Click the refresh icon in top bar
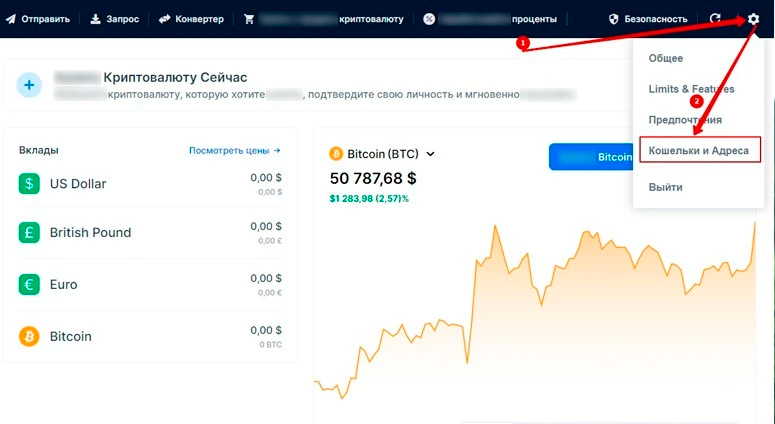Screen dimensions: 775x424 click(716, 19)
